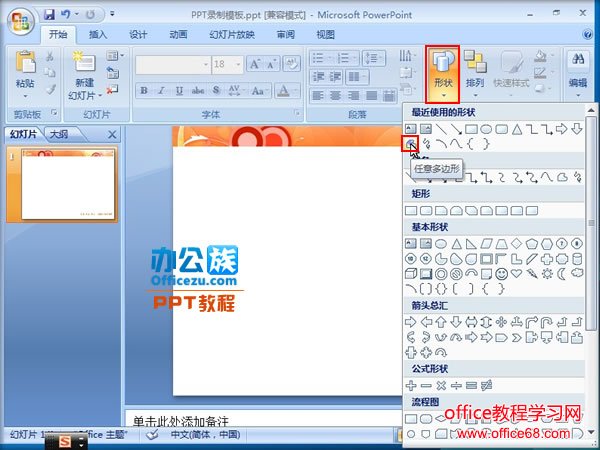Open the 幻灯片放映 ribbon tab
The image size is (600, 450).
(x=232, y=34)
